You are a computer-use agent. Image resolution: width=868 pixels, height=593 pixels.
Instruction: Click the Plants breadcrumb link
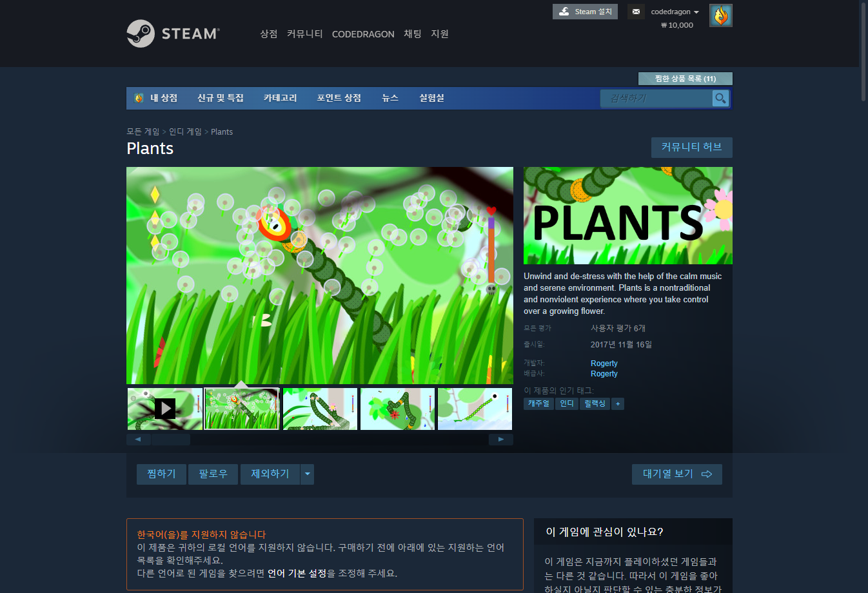[222, 131]
